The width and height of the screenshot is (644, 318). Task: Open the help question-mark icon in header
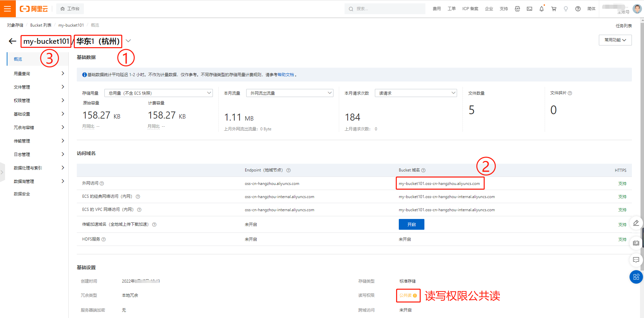pos(578,9)
